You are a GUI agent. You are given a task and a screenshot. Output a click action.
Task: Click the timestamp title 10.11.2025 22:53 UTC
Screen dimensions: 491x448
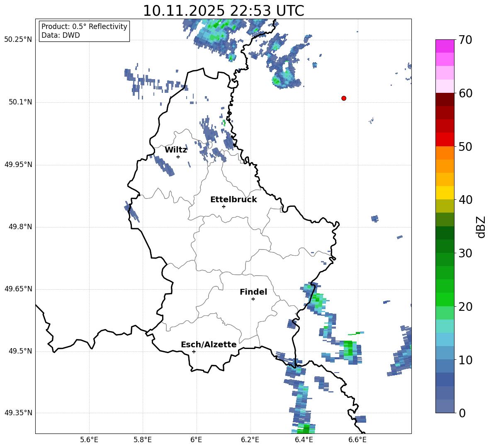tap(223, 11)
